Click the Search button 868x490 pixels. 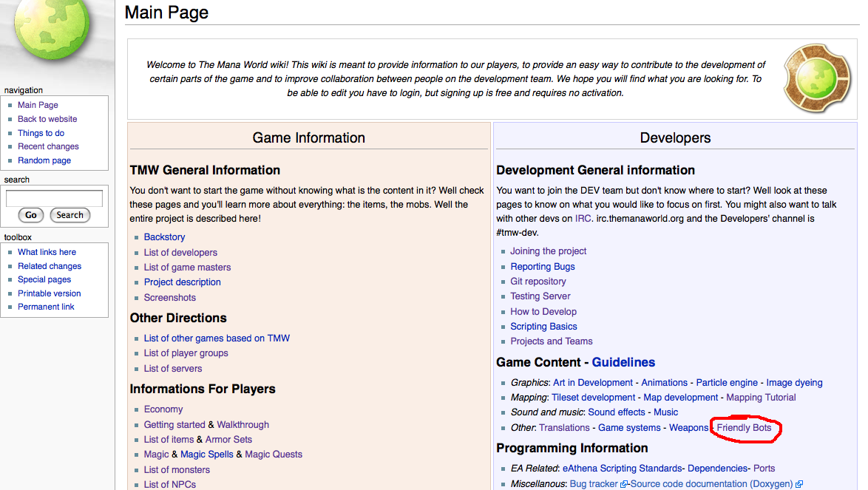pos(69,215)
